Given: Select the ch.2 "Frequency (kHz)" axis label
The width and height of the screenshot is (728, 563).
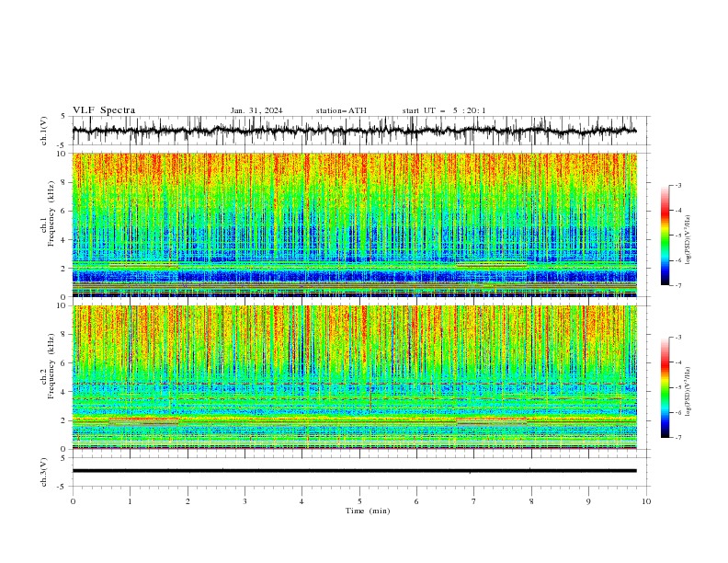Looking at the screenshot, I should (51, 365).
